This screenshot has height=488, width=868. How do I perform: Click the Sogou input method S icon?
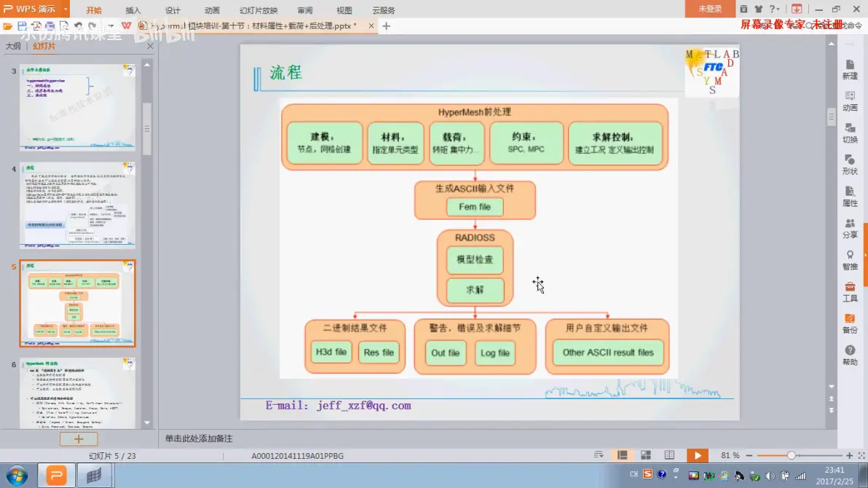point(647,475)
